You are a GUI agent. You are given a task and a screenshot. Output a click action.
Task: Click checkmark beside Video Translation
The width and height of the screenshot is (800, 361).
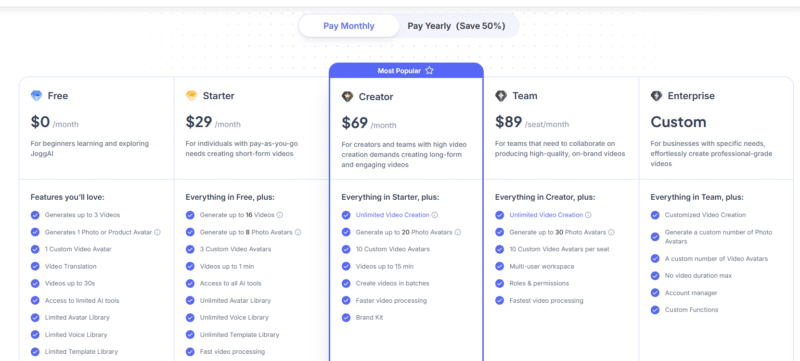(35, 266)
